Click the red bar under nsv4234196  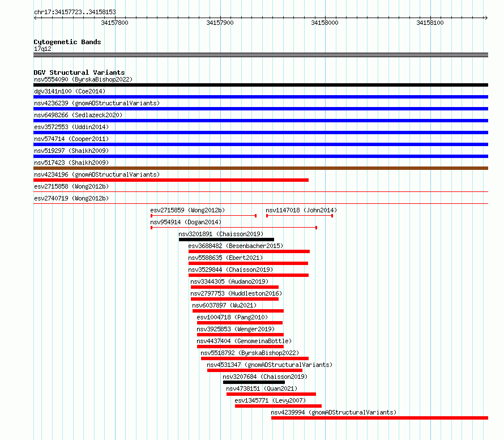pos(171,180)
